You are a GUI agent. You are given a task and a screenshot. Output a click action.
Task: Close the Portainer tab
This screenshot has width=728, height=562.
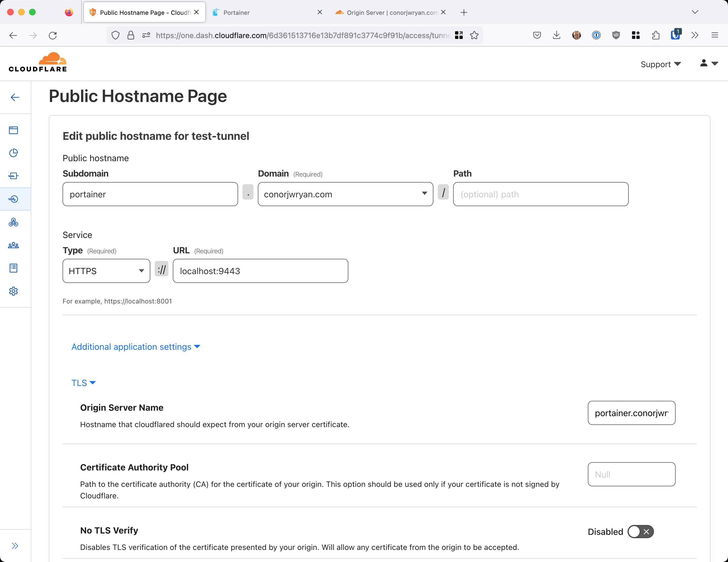pos(320,12)
